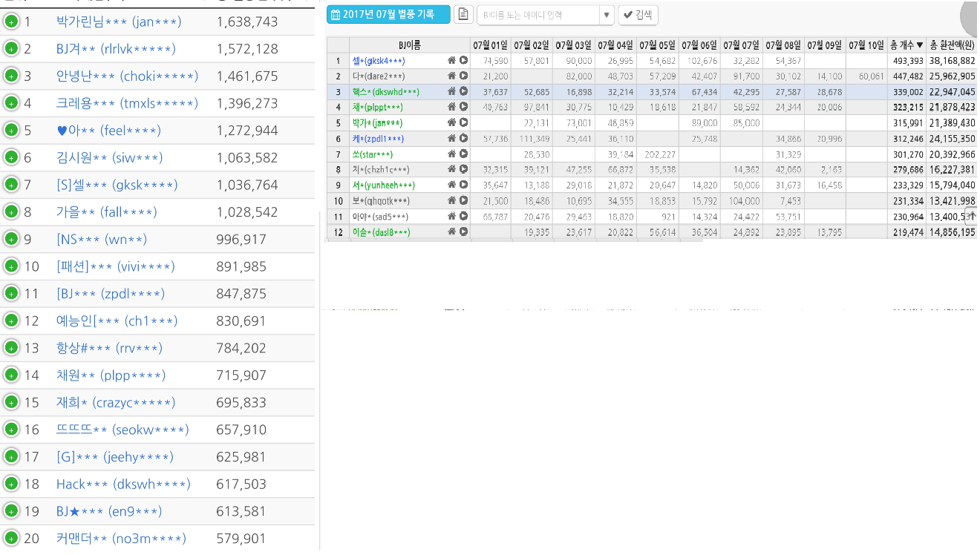Click the home icon in the 서*(yunheeh***) row
The width and height of the screenshot is (980, 555).
[451, 185]
